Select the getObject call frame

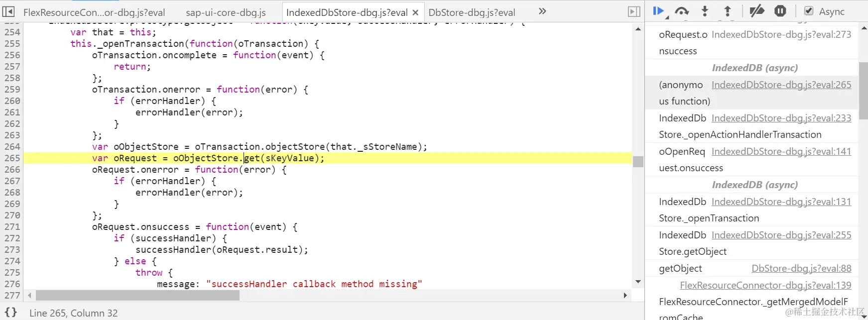pyautogui.click(x=752, y=268)
